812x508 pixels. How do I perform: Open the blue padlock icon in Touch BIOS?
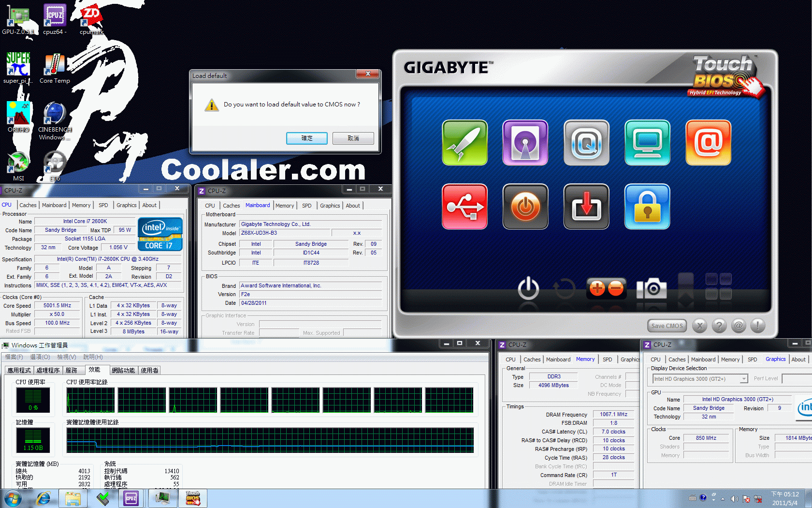click(x=647, y=207)
